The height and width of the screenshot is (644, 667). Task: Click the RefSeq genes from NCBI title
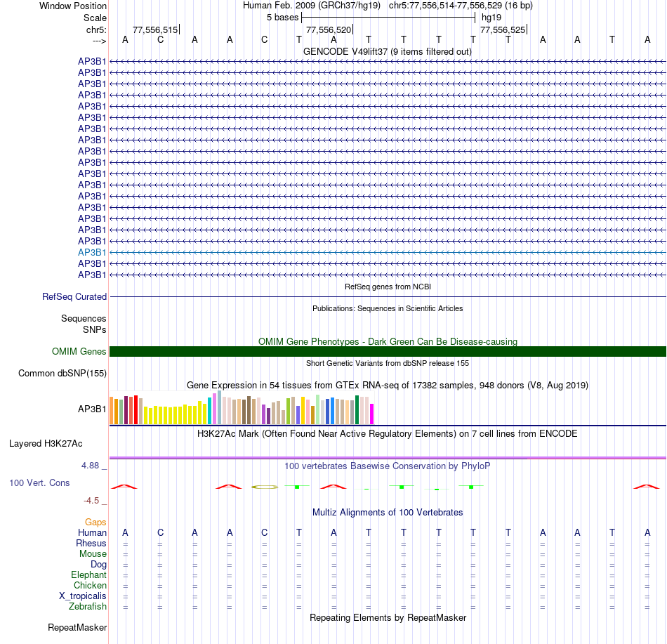click(x=388, y=287)
